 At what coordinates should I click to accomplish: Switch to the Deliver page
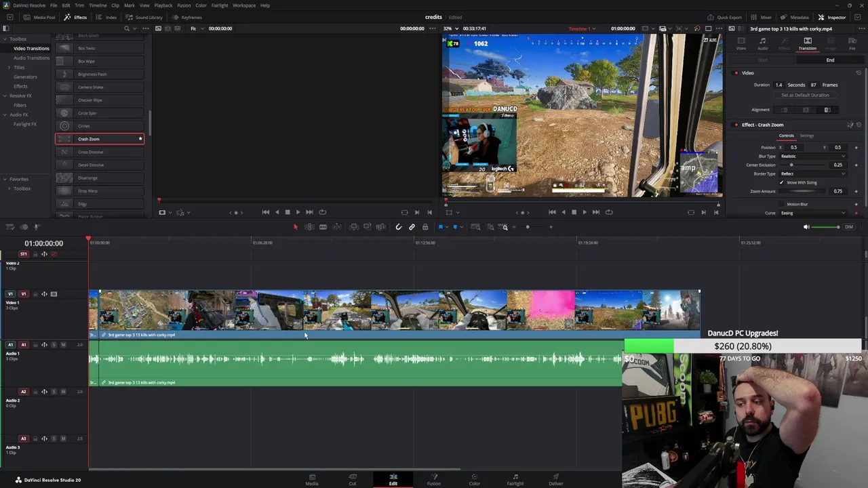click(556, 479)
